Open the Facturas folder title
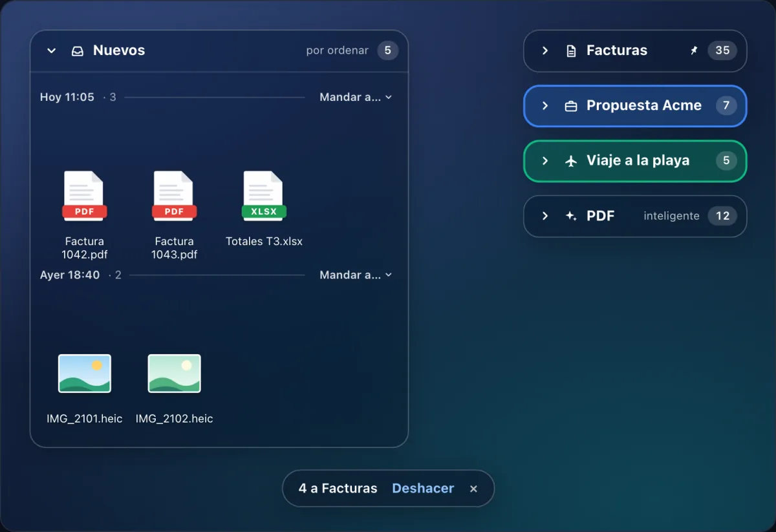776x532 pixels. coord(617,50)
